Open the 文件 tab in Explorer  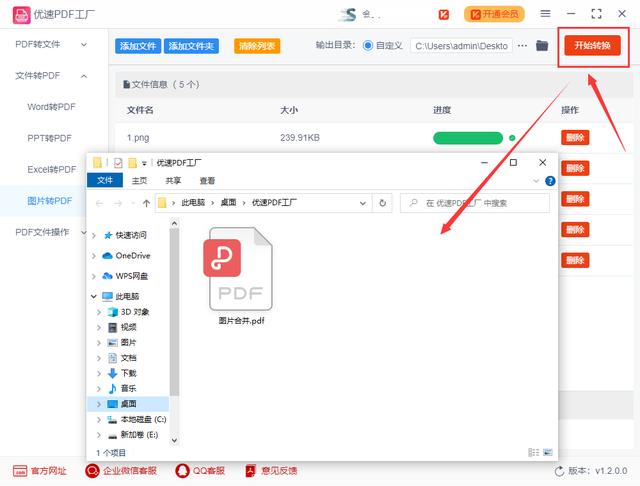pyautogui.click(x=105, y=180)
